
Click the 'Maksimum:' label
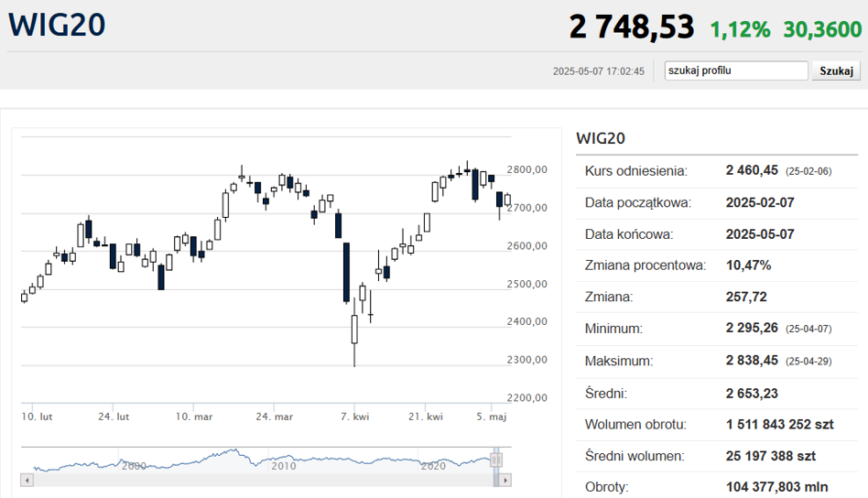(619, 362)
